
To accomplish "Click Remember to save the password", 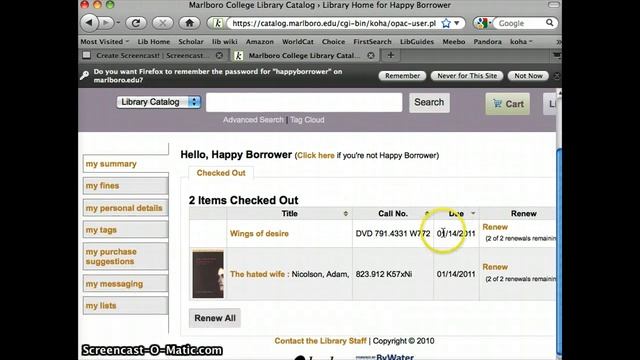I will tap(402, 76).
